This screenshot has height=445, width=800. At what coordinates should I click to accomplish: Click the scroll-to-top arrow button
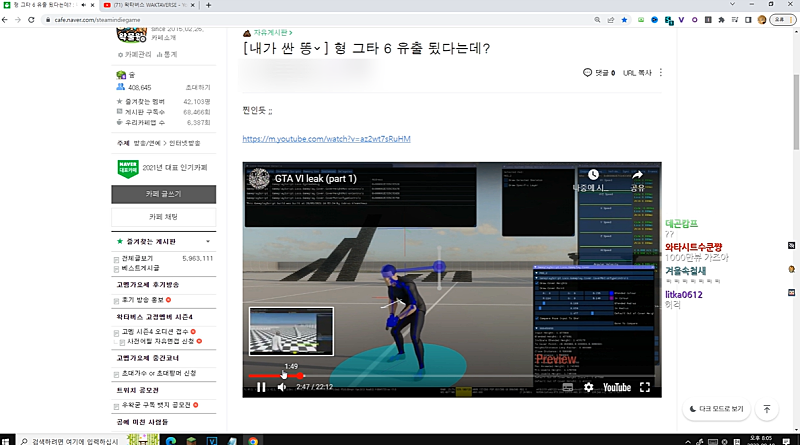point(766,409)
